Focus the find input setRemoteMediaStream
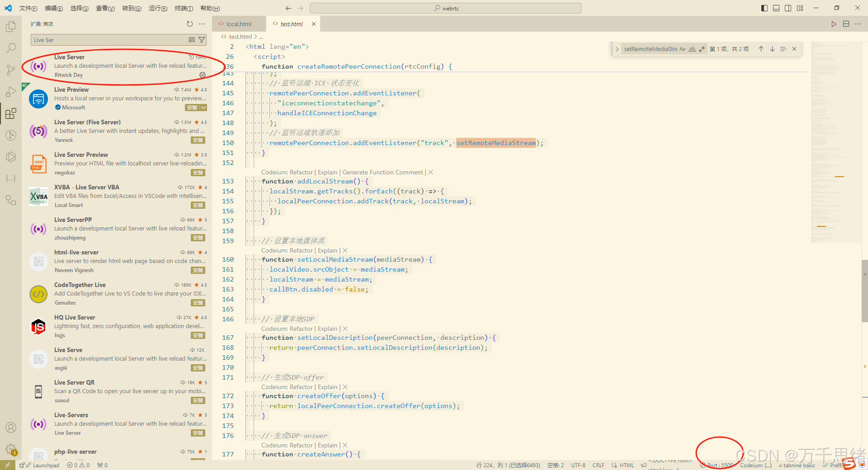 [650, 49]
